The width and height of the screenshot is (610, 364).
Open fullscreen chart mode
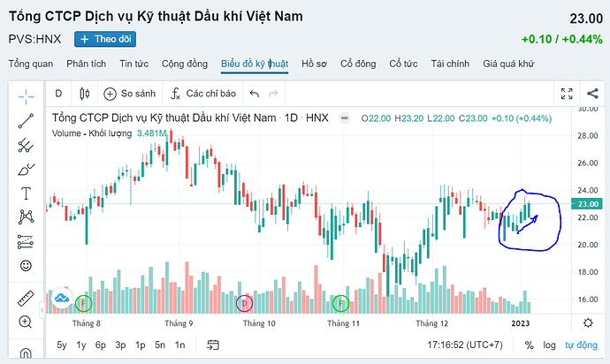tap(568, 93)
